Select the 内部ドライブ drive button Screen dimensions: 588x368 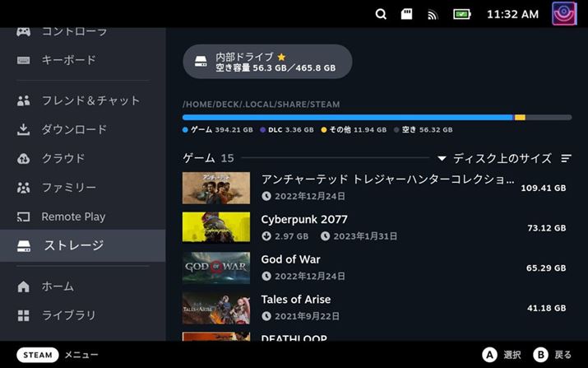[x=267, y=62]
